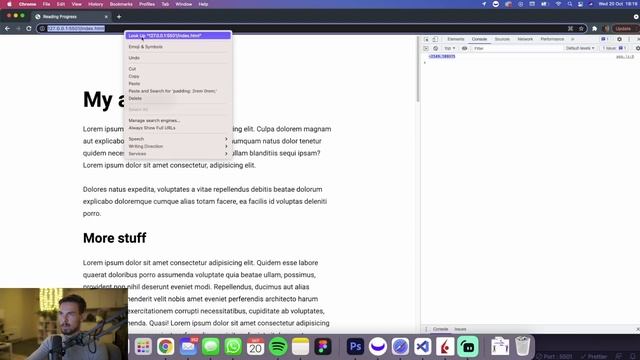Open Figma from the Dock

(323, 347)
